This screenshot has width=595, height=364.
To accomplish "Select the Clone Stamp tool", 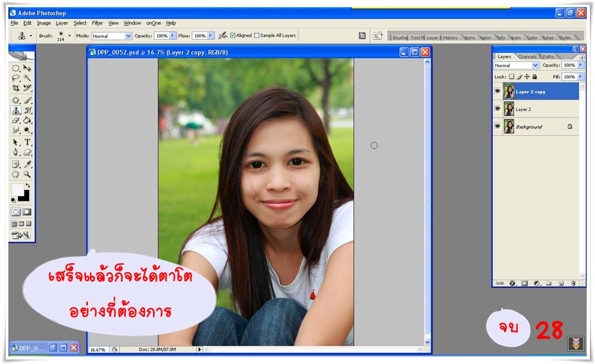I will [x=15, y=110].
